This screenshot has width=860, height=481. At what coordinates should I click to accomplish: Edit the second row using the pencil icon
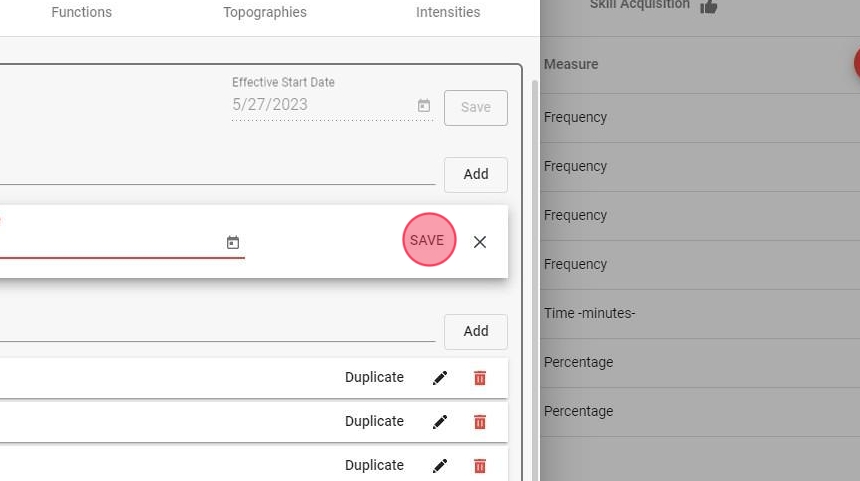tap(440, 422)
